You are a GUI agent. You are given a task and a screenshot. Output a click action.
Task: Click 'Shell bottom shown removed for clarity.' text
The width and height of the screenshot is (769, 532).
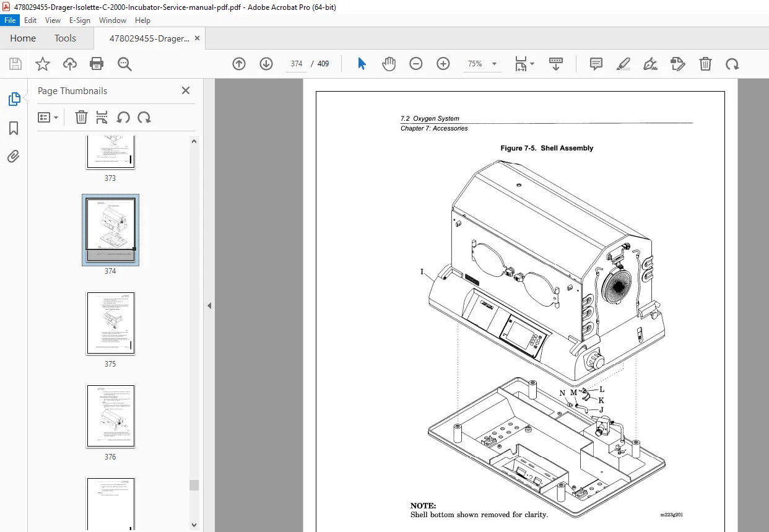point(479,515)
